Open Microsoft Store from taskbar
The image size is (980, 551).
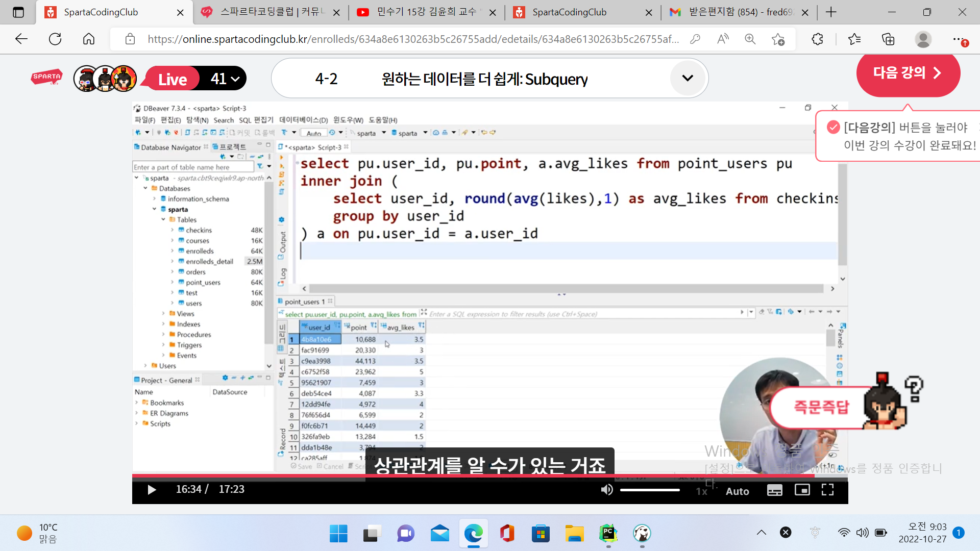pyautogui.click(x=541, y=534)
